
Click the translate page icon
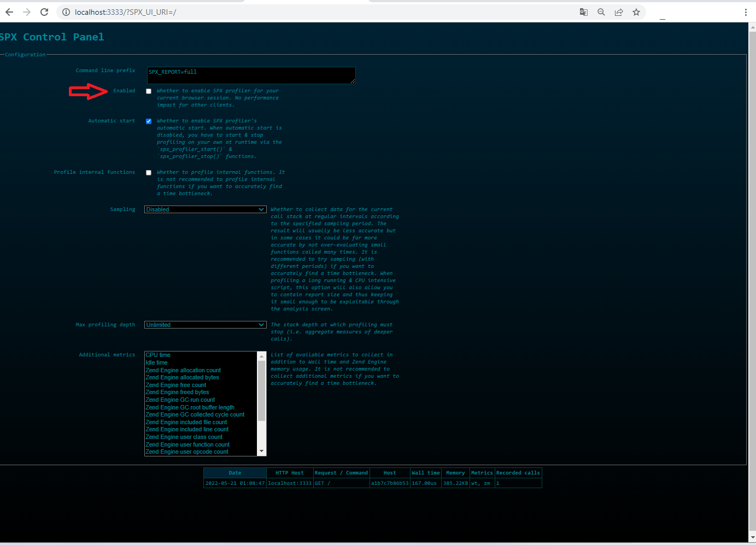584,12
